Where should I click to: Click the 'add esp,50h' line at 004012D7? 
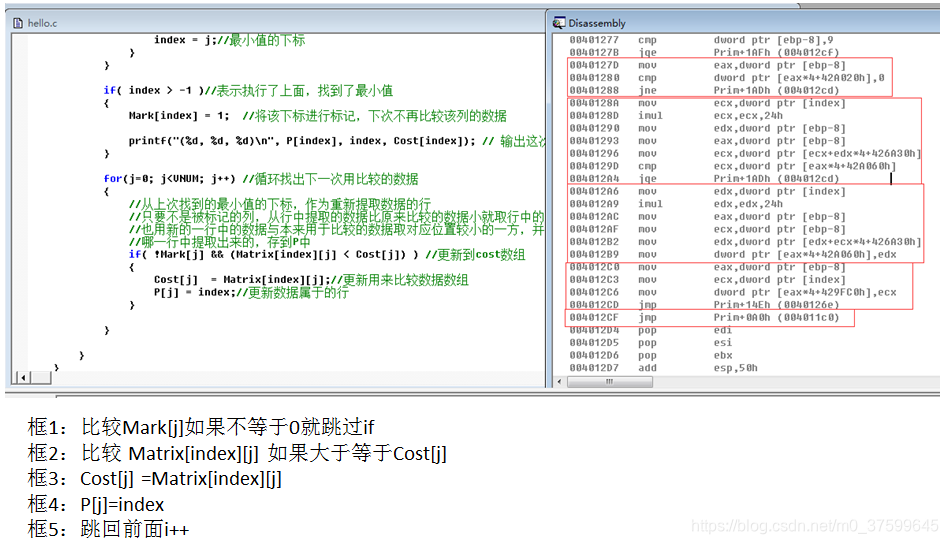663,368
